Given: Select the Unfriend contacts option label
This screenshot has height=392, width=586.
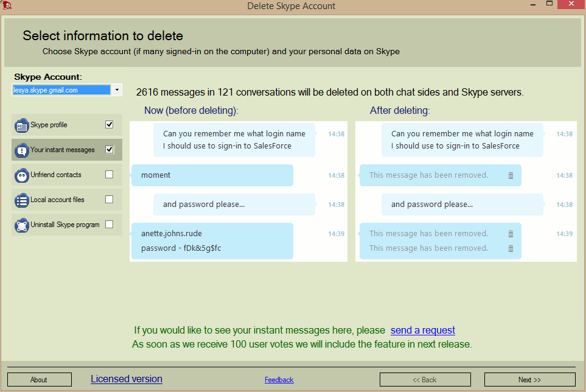Looking at the screenshot, I should click(x=56, y=175).
